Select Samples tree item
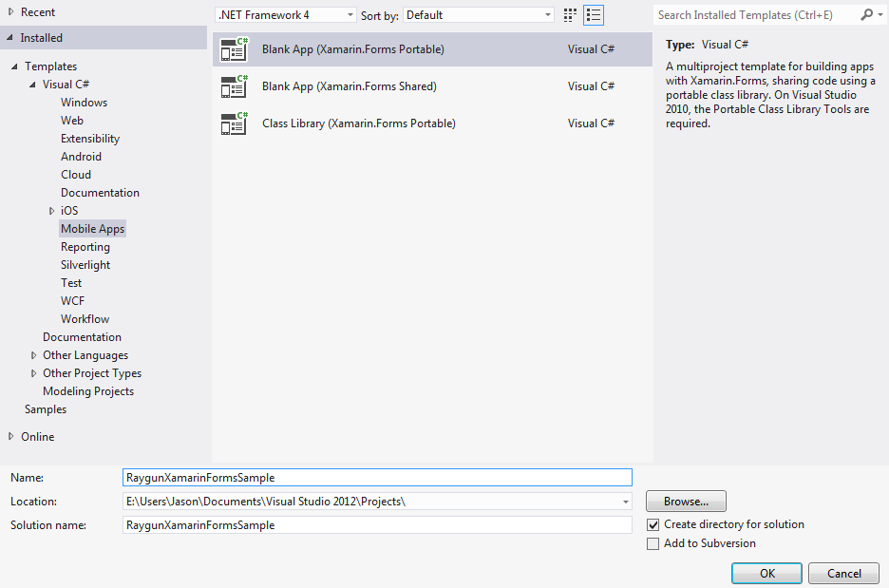This screenshot has height=588, width=889. coord(46,409)
